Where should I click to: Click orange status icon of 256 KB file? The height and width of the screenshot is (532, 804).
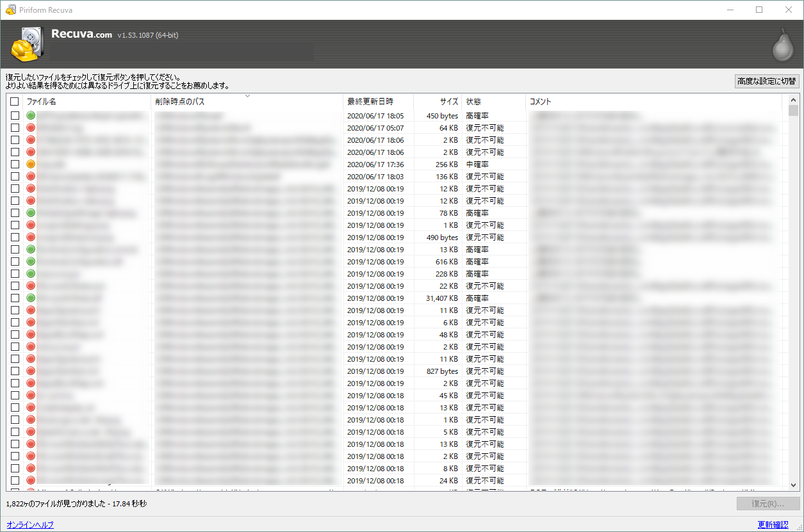(x=31, y=165)
